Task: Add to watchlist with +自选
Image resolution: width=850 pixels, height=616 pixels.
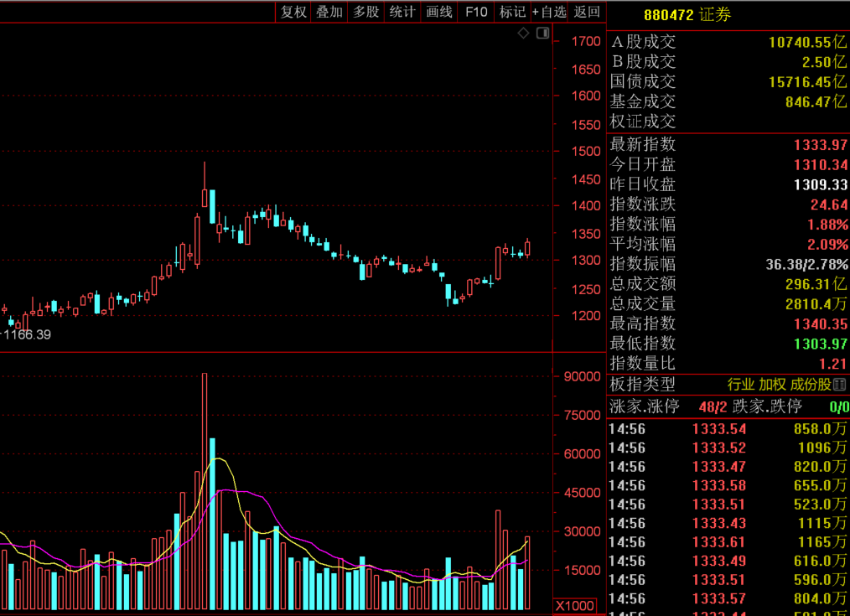Action: pyautogui.click(x=548, y=12)
